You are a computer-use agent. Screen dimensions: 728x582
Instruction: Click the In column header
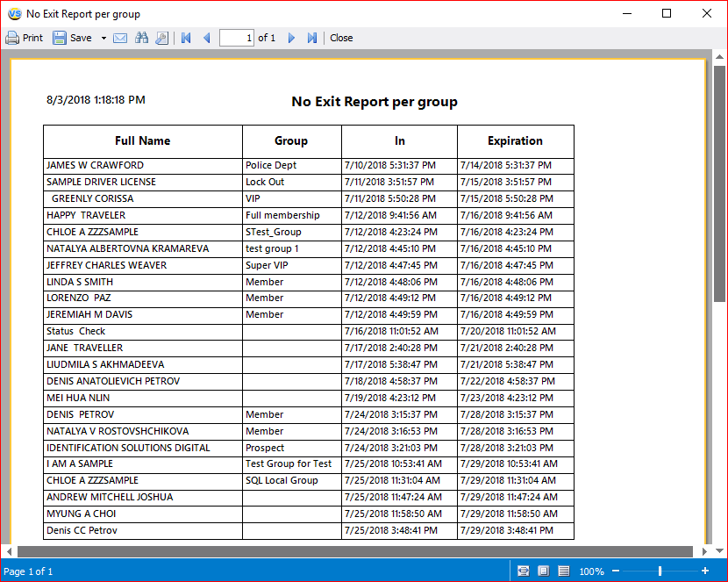pos(399,141)
